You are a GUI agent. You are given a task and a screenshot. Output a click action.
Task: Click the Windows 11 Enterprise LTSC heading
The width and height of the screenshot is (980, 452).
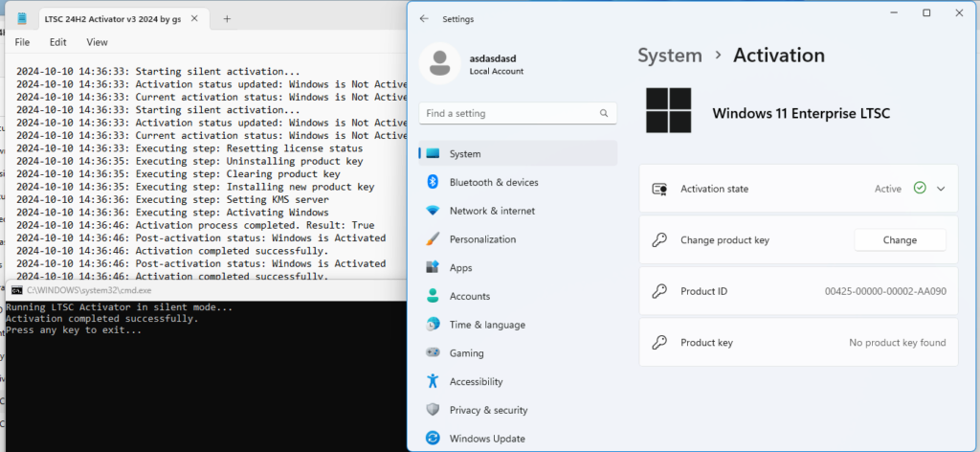[x=801, y=114]
